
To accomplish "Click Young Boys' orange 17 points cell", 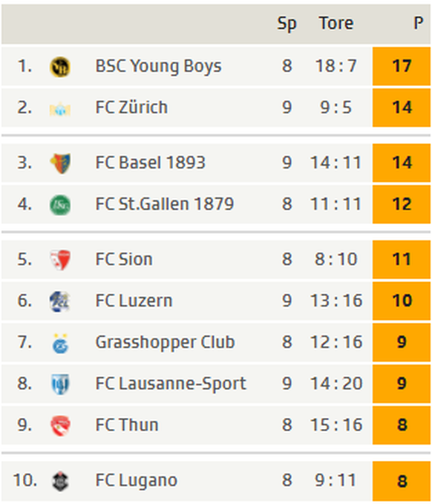I will (402, 66).
